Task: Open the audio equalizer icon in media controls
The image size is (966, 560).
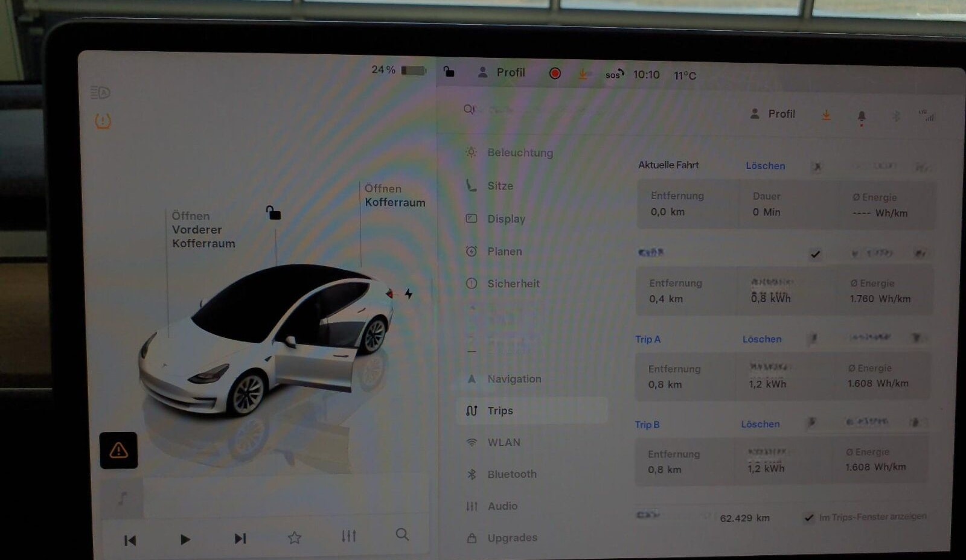Action: (x=348, y=535)
